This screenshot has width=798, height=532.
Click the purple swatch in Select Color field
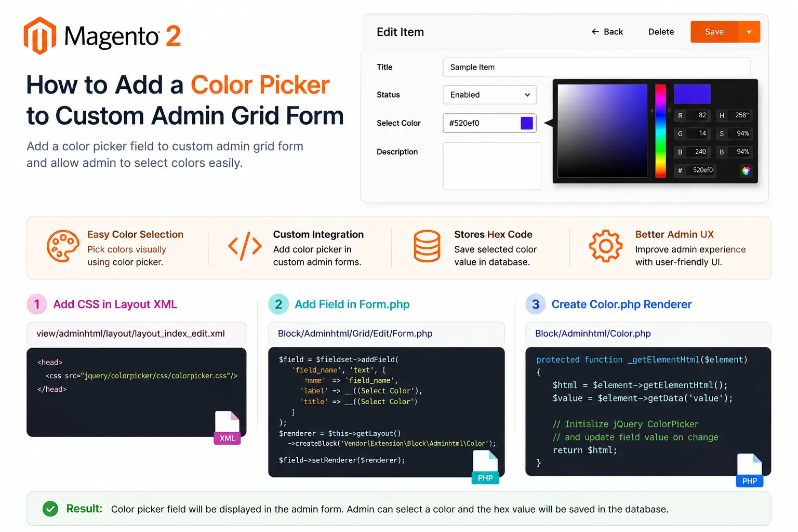pyautogui.click(x=527, y=123)
